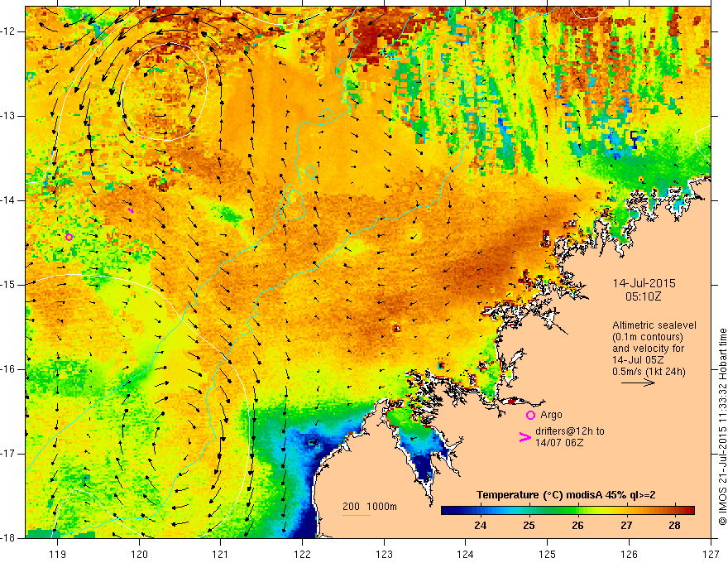Click the '122' longitude axis label
Viewport: 728px width, 563px height.
click(x=302, y=554)
